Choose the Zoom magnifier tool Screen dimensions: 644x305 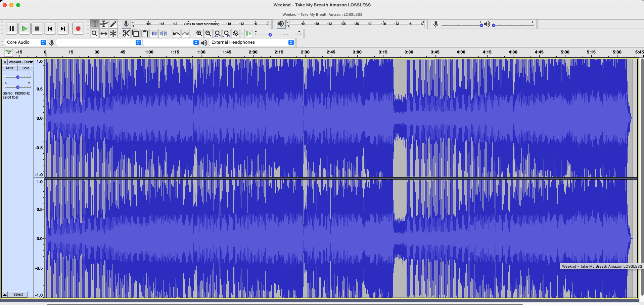click(x=95, y=33)
